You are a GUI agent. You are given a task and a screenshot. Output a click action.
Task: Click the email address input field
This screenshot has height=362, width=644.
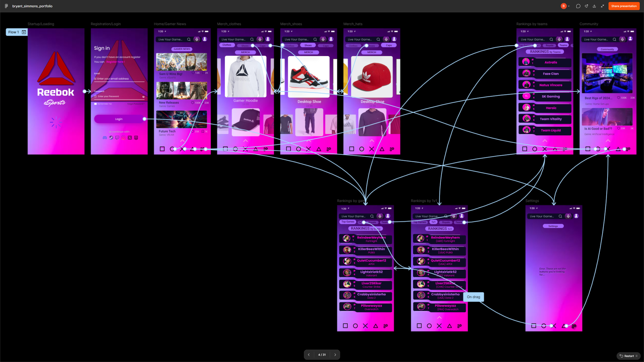pyautogui.click(x=119, y=79)
